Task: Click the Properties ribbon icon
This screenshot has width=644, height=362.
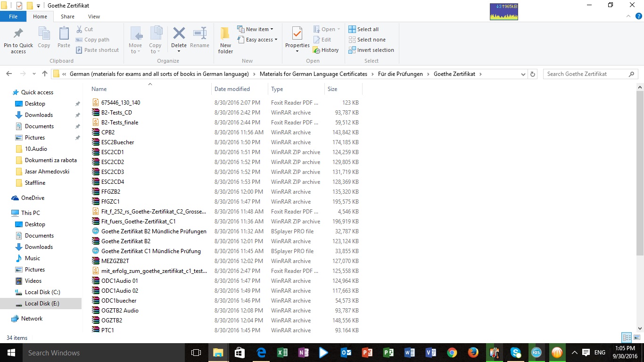Action: 297,33
